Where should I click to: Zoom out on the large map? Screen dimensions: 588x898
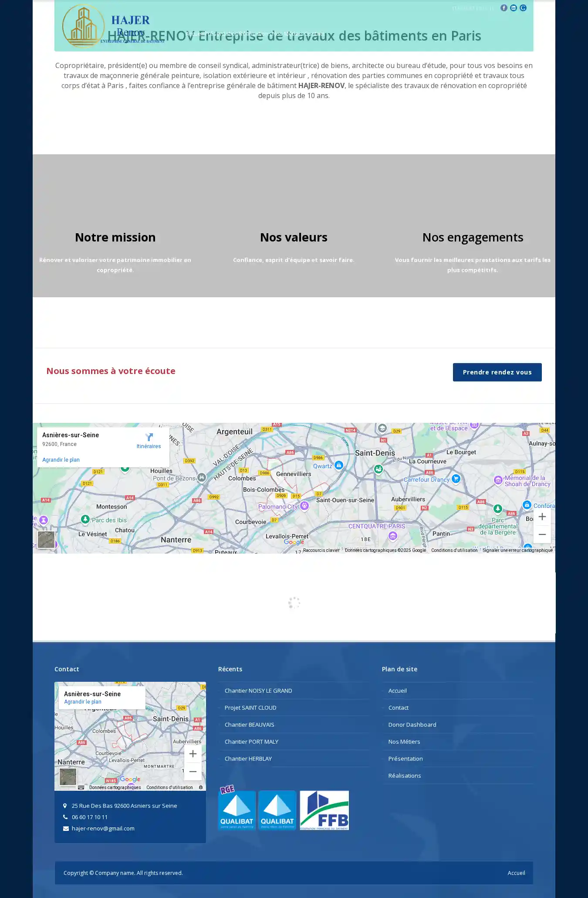point(542,534)
